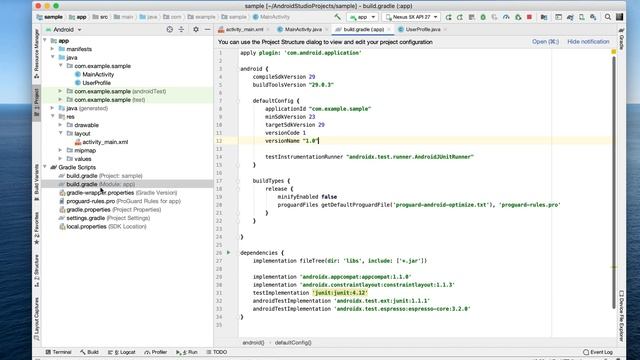Expand the java (generated) folder
Viewport: 640px width, 360px height.
click(52, 108)
